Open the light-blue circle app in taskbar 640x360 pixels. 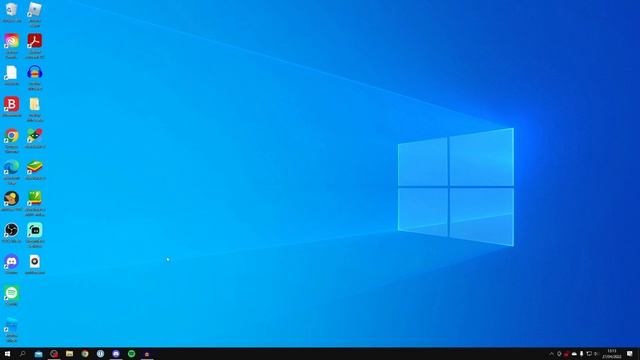tap(100, 354)
